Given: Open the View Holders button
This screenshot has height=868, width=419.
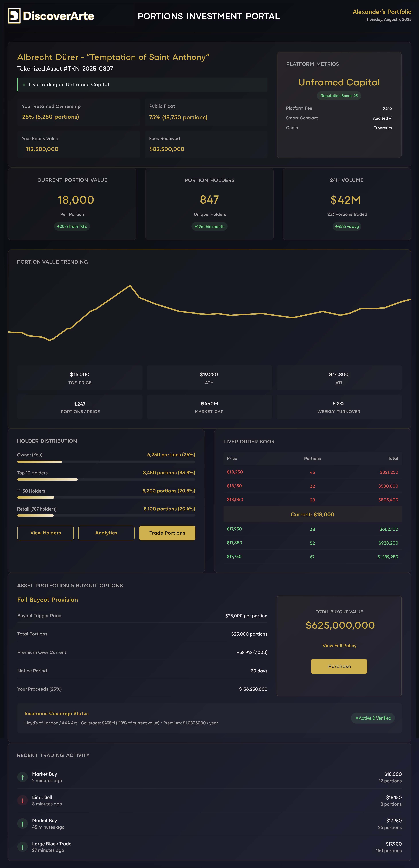Looking at the screenshot, I should 45,533.
